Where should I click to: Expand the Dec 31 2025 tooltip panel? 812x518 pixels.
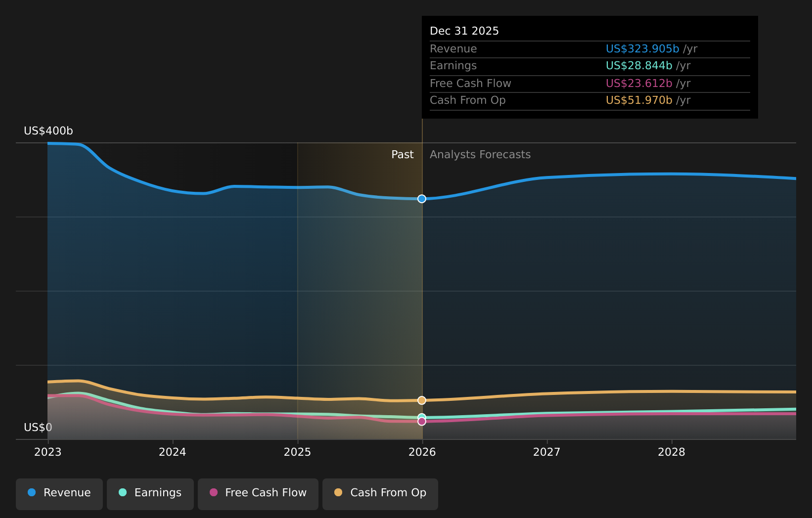click(464, 30)
